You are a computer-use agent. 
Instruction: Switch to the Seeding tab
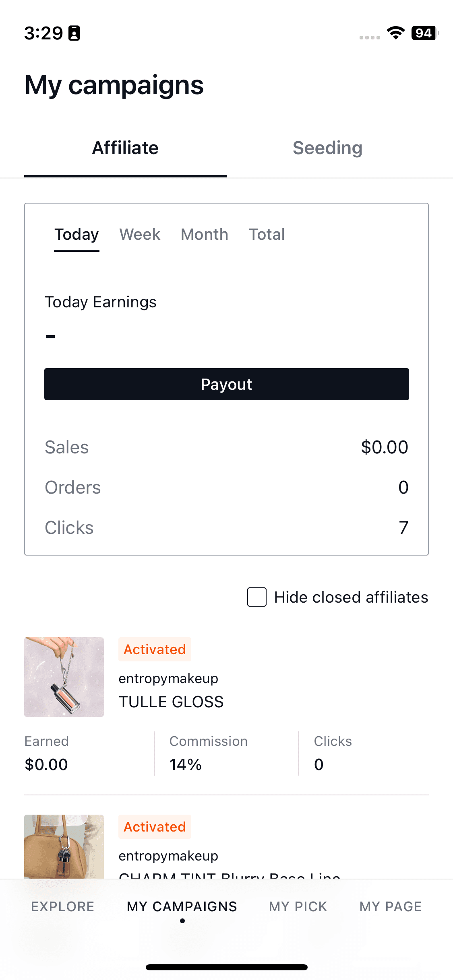[x=327, y=148]
